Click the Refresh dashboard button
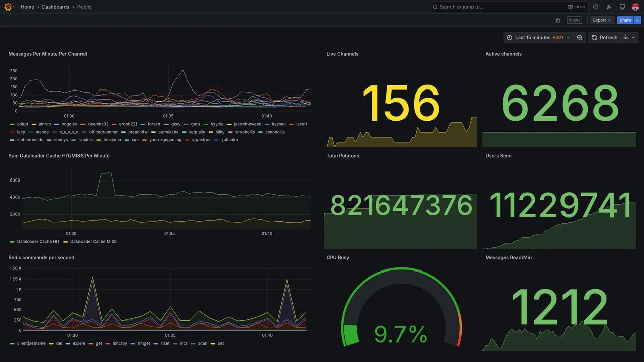 (604, 38)
